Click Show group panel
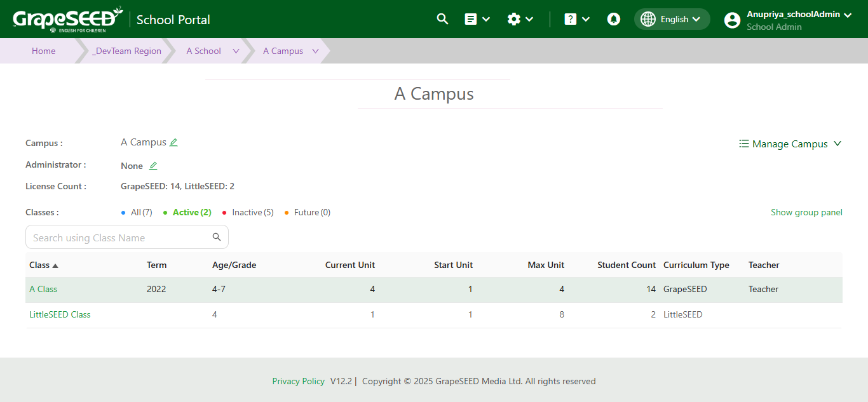This screenshot has height=402, width=868. [806, 212]
